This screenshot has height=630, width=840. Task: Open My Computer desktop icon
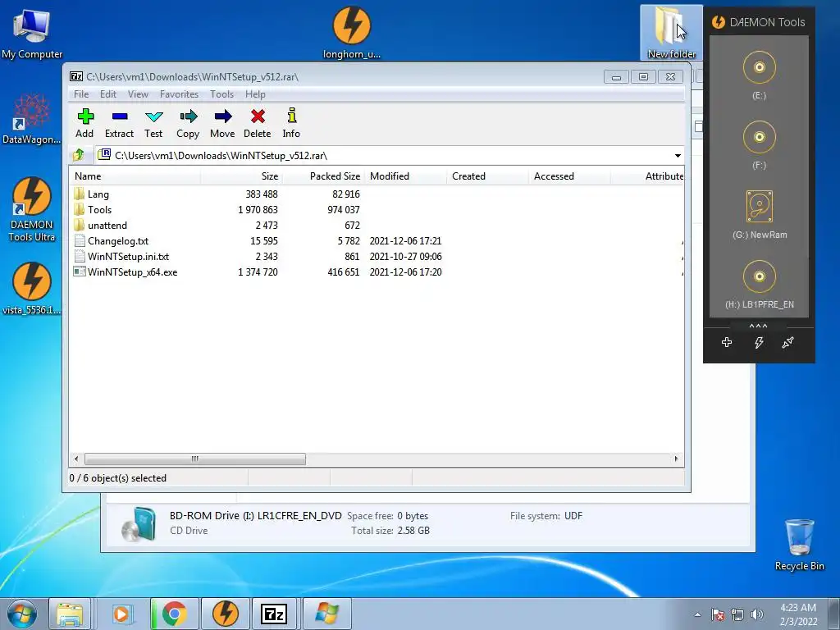[32, 34]
